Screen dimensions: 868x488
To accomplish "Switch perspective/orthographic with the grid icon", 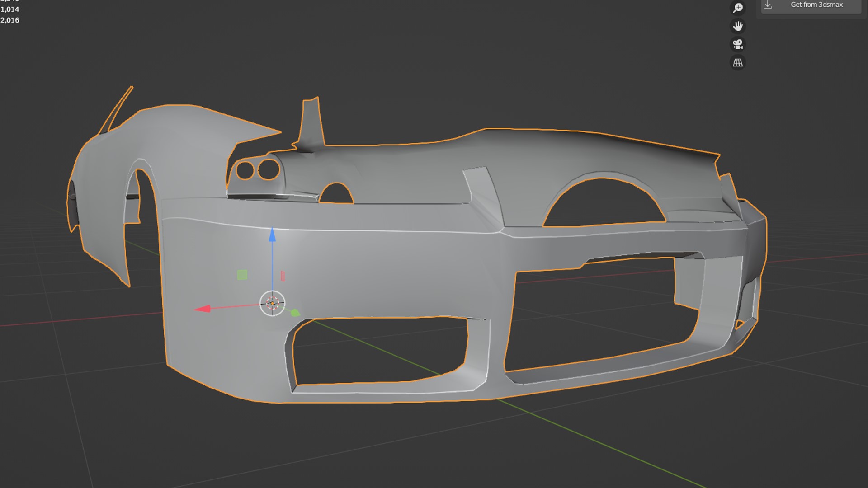I will (x=738, y=62).
